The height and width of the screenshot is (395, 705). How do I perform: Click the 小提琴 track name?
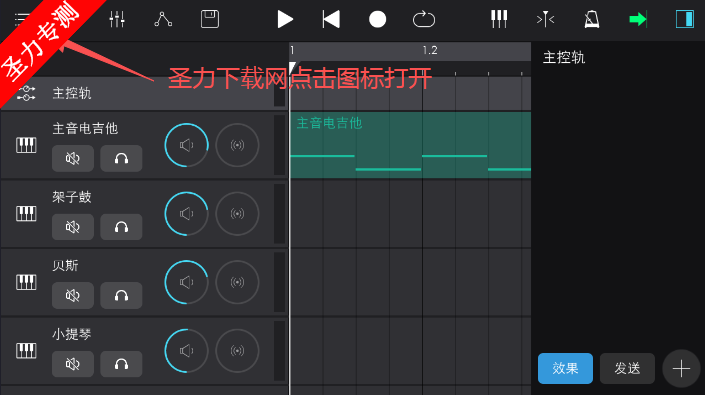pyautogui.click(x=71, y=334)
